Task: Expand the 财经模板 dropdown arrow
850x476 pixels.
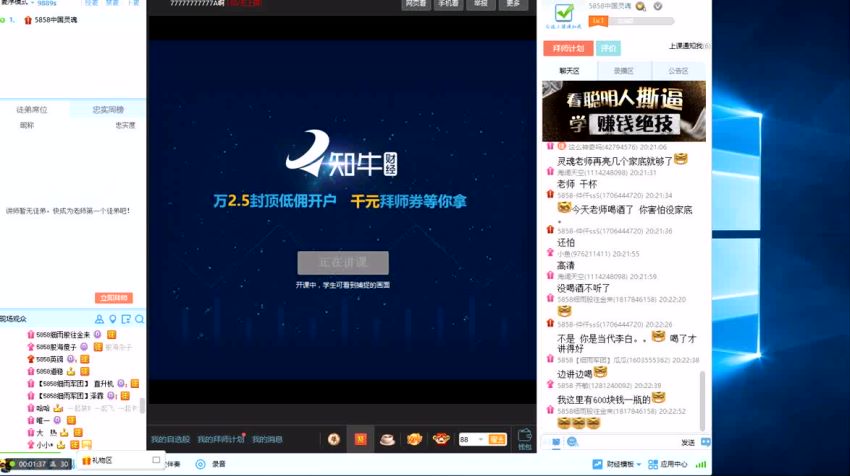Action: click(639, 465)
